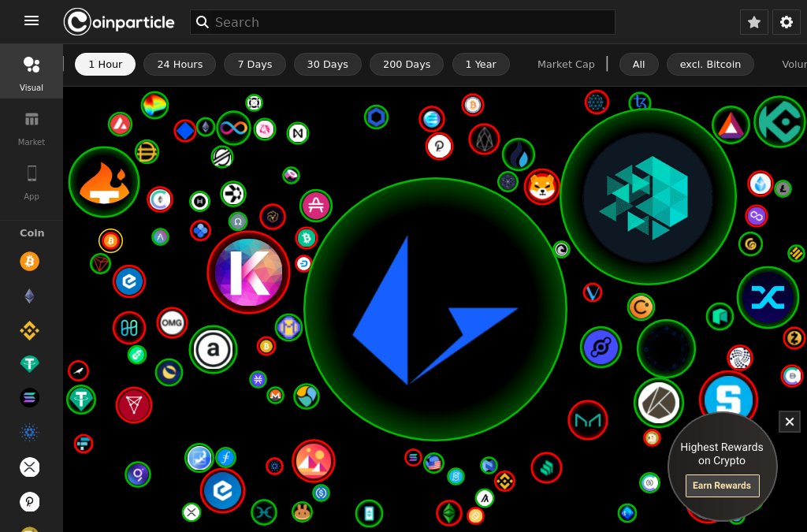The image size is (807, 532).
Task: Dismiss the Highest Rewards popup
Action: pyautogui.click(x=789, y=422)
